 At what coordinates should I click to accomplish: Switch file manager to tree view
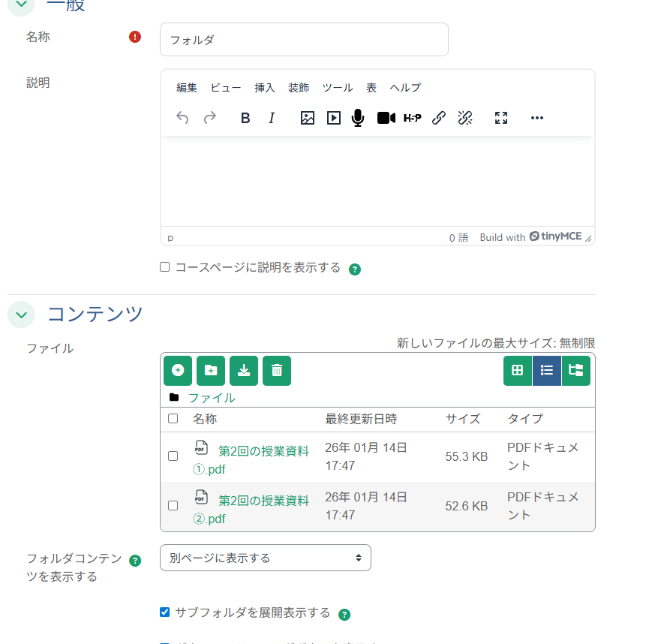pos(575,370)
